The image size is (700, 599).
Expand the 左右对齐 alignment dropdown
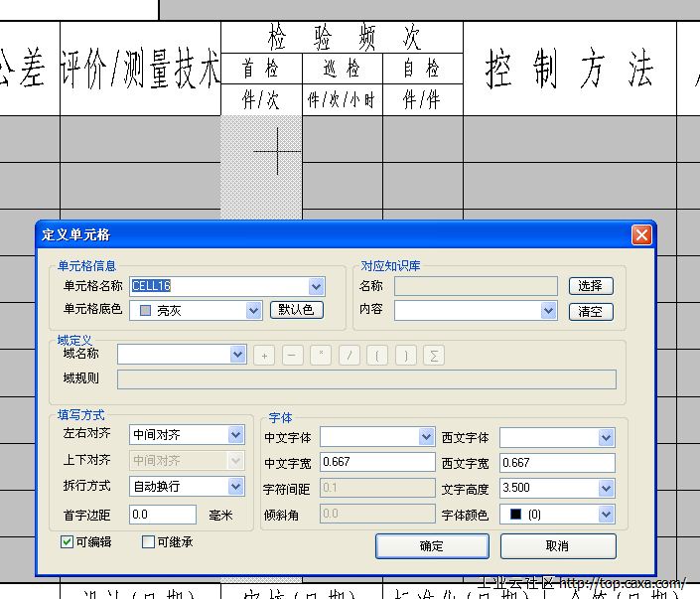tap(235, 435)
